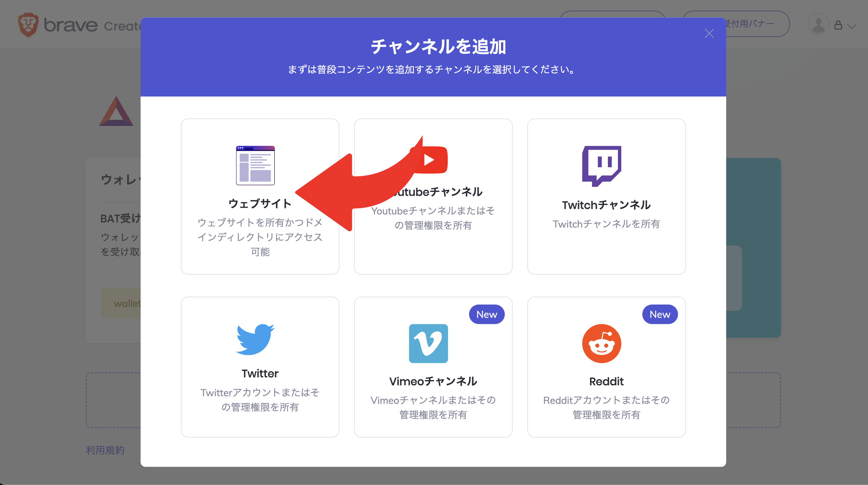Click the New badge on Vimeo card

486,314
